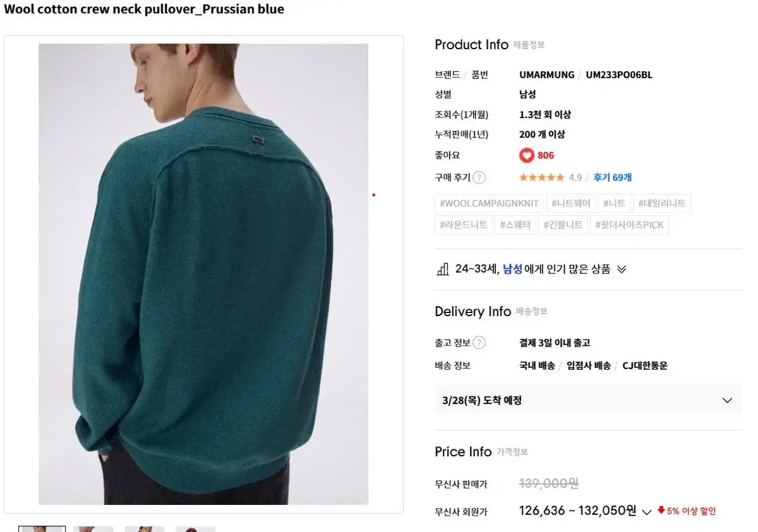This screenshot has width=758, height=532.
Task: Expand the popular age group chevron
Action: (x=622, y=269)
